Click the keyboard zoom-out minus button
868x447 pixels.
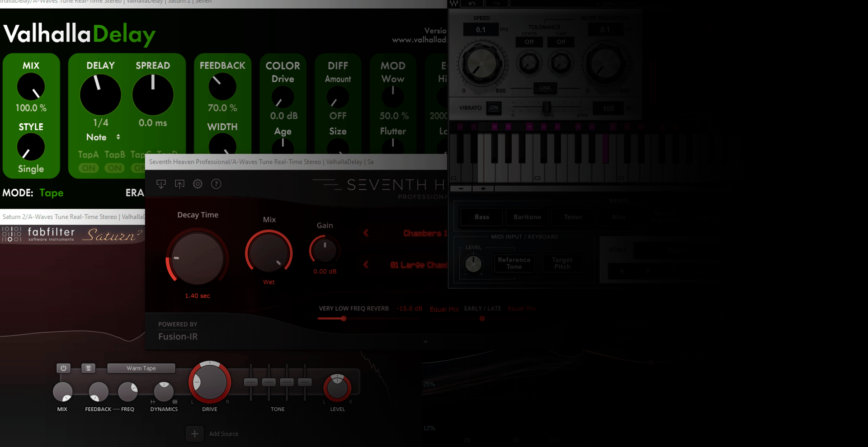pos(461,188)
